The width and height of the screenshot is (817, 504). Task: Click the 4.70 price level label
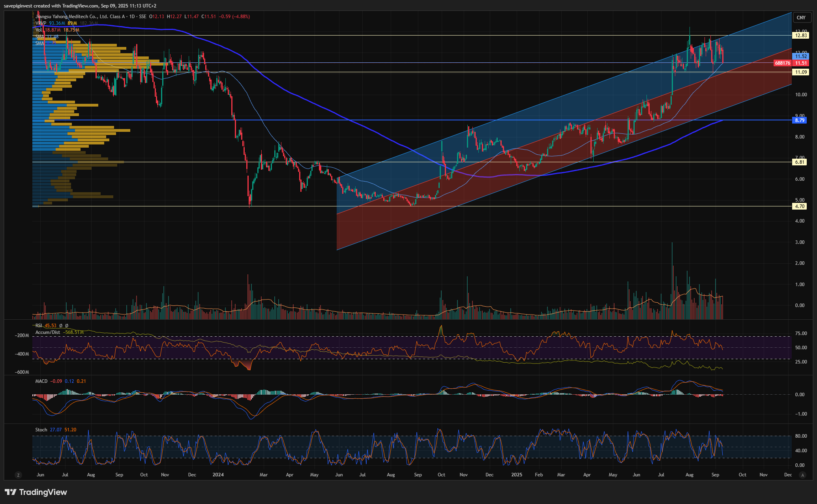[800, 206]
